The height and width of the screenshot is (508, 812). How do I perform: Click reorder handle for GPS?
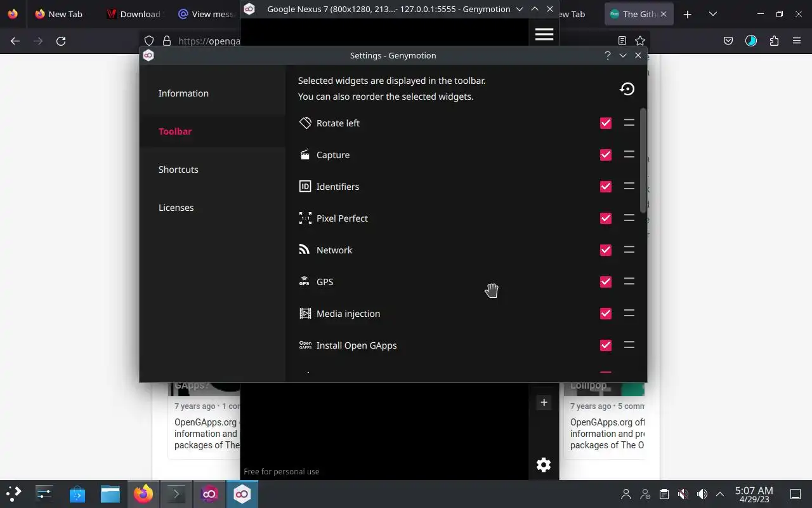click(629, 281)
